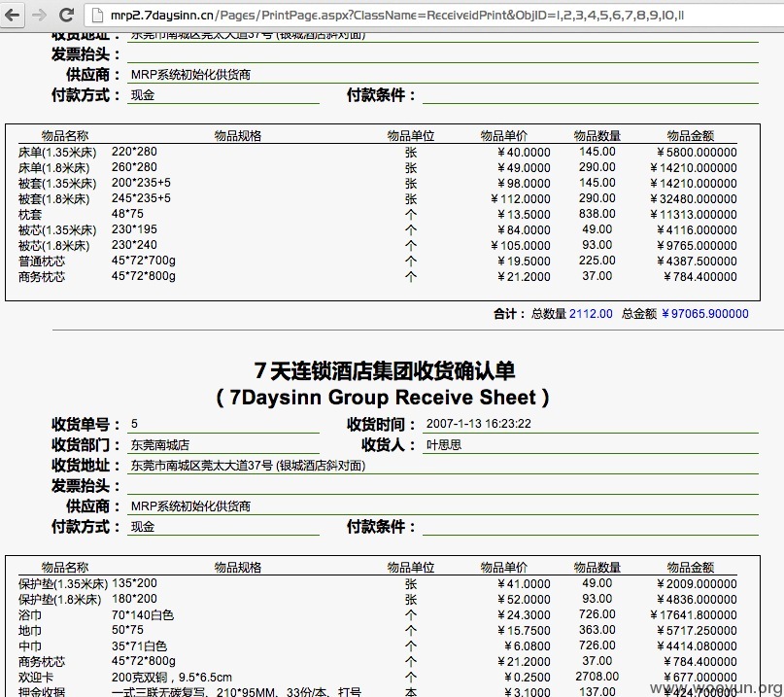Select amount ￥5800.000000
Screen dimensions: 784x697
[697, 152]
